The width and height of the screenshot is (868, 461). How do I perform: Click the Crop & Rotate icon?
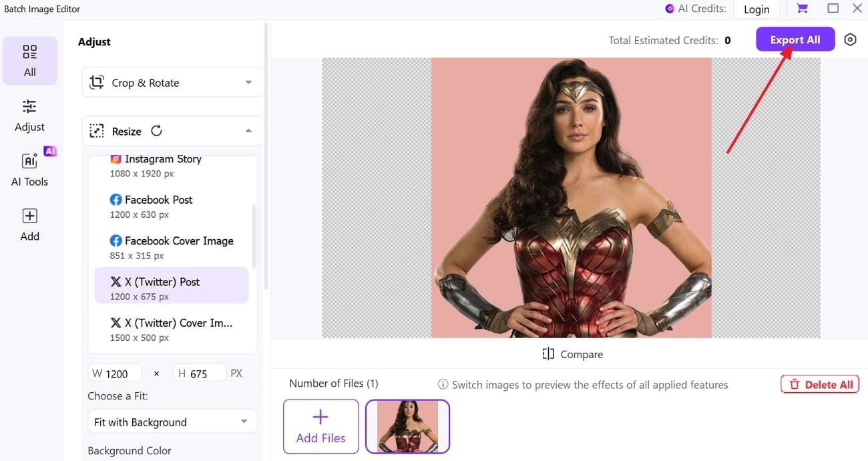point(97,83)
